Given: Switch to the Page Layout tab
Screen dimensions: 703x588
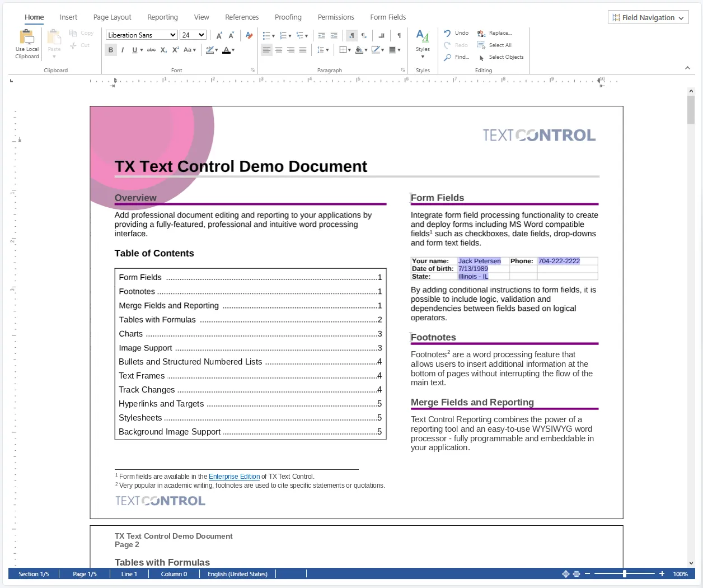Looking at the screenshot, I should [x=113, y=17].
